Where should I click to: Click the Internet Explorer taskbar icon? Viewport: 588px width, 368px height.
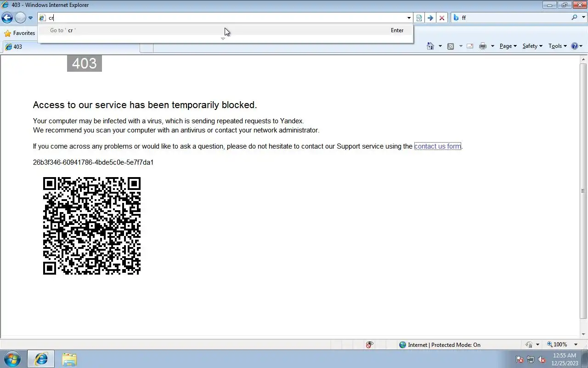coord(41,359)
